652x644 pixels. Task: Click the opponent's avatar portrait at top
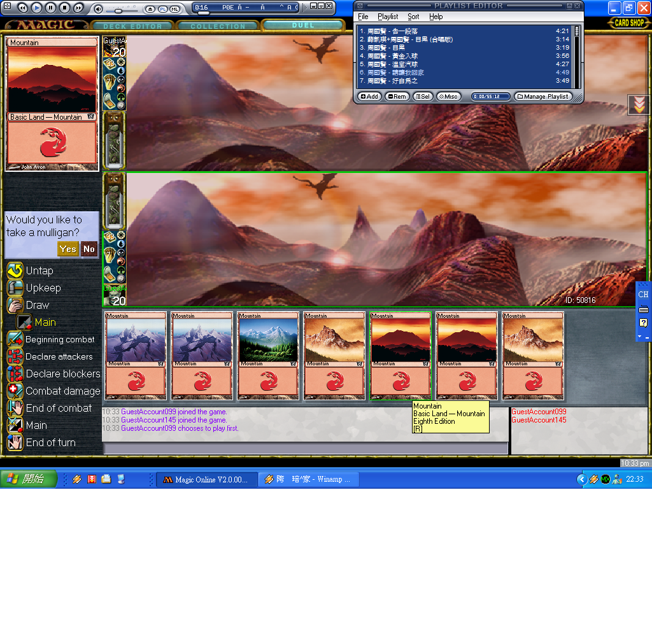click(115, 47)
